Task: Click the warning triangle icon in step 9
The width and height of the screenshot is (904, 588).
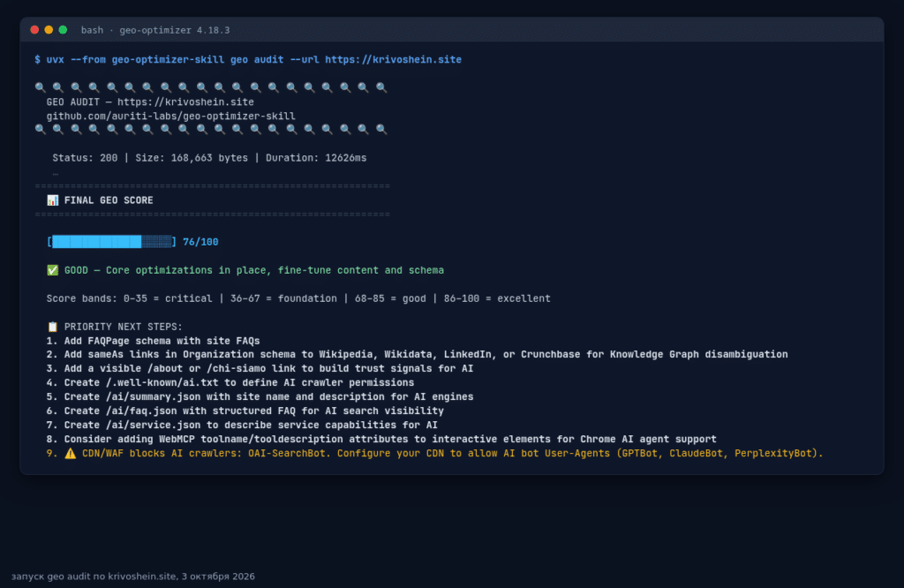Action: (71, 453)
